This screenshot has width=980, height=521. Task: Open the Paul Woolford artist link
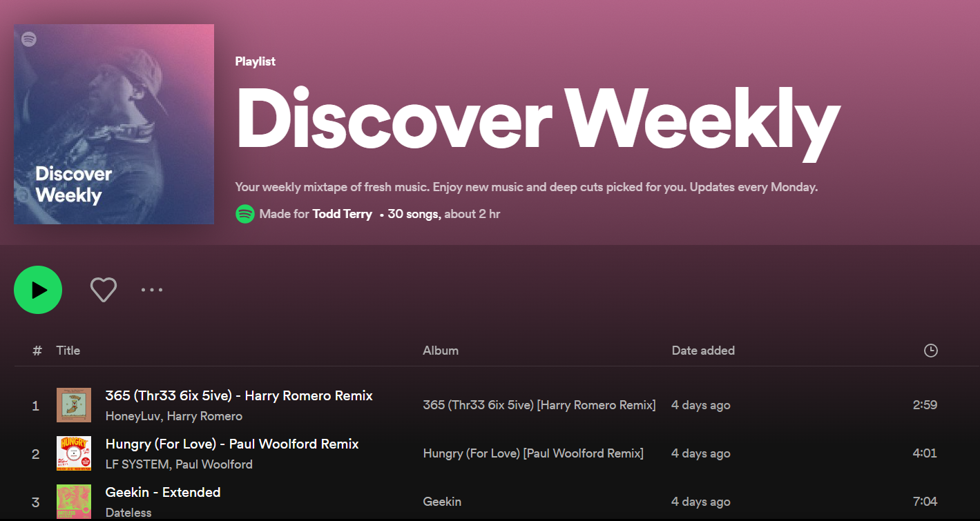pyautogui.click(x=214, y=464)
